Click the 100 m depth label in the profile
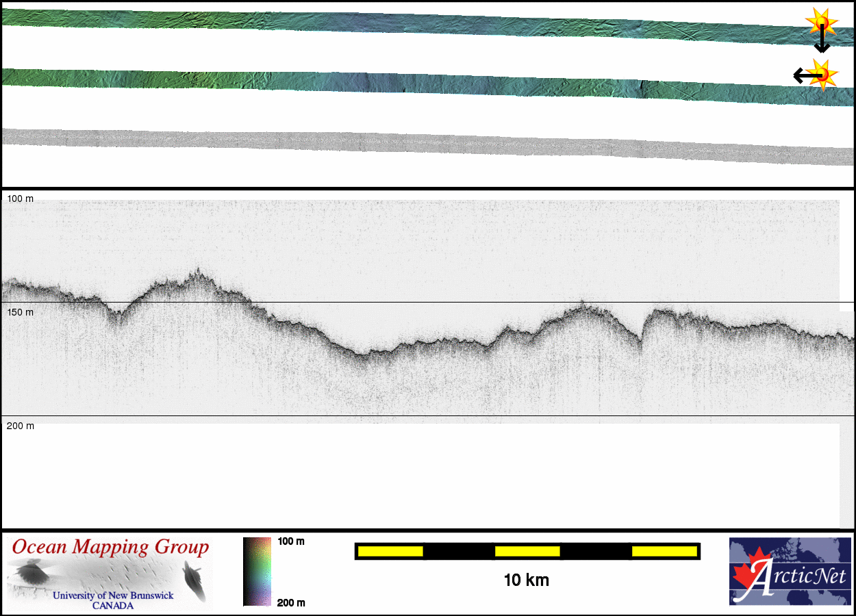 [x=20, y=198]
